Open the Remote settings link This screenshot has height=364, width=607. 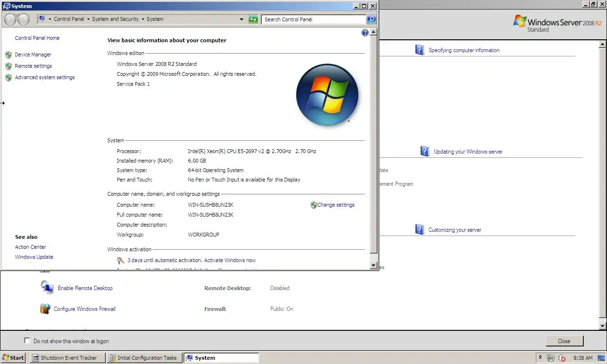click(33, 66)
